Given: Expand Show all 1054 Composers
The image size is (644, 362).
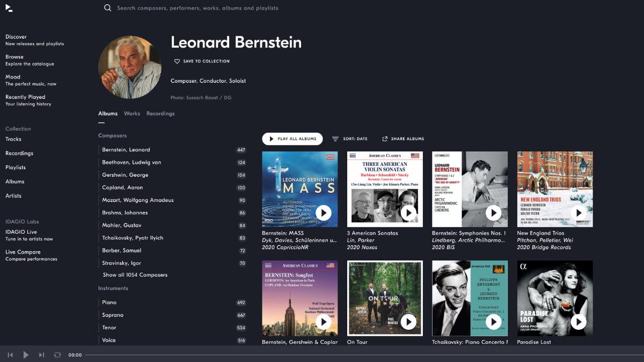Looking at the screenshot, I should pos(135,275).
